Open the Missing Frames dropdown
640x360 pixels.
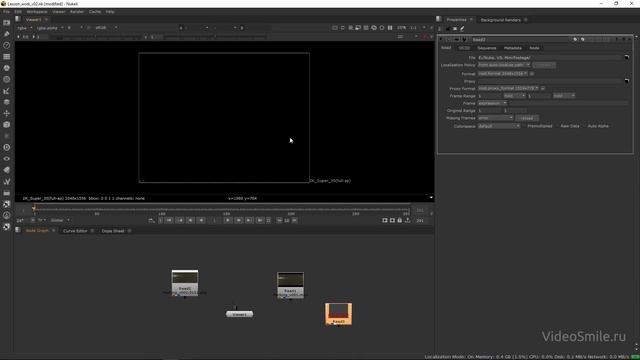(x=496, y=118)
